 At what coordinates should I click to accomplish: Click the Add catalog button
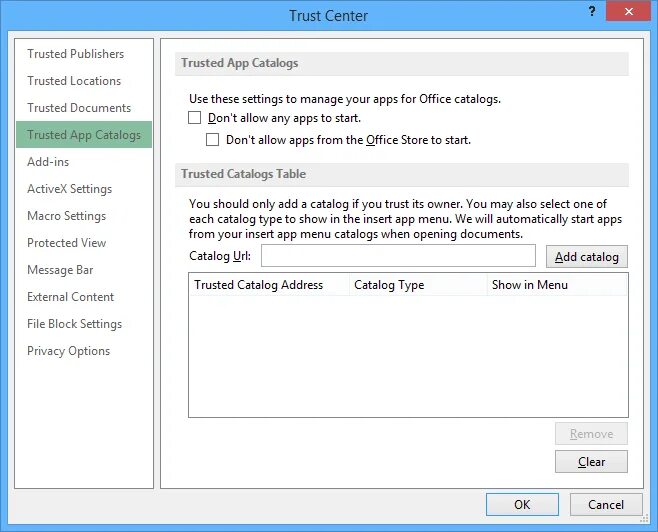point(587,256)
